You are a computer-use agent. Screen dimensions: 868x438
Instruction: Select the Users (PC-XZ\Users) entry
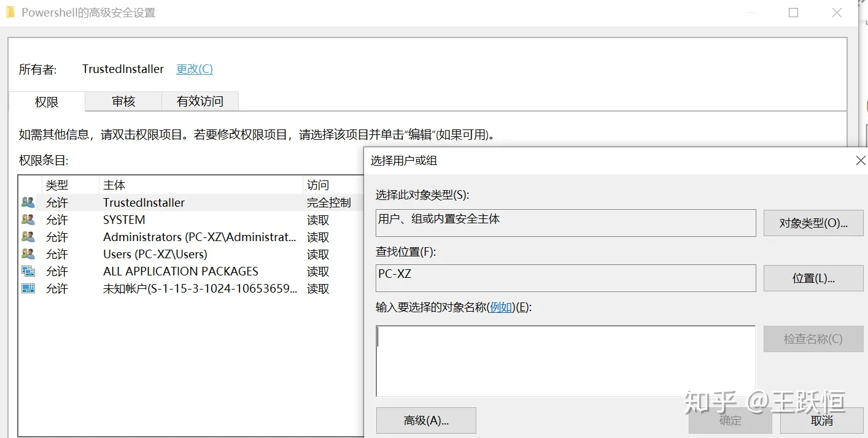click(192, 254)
